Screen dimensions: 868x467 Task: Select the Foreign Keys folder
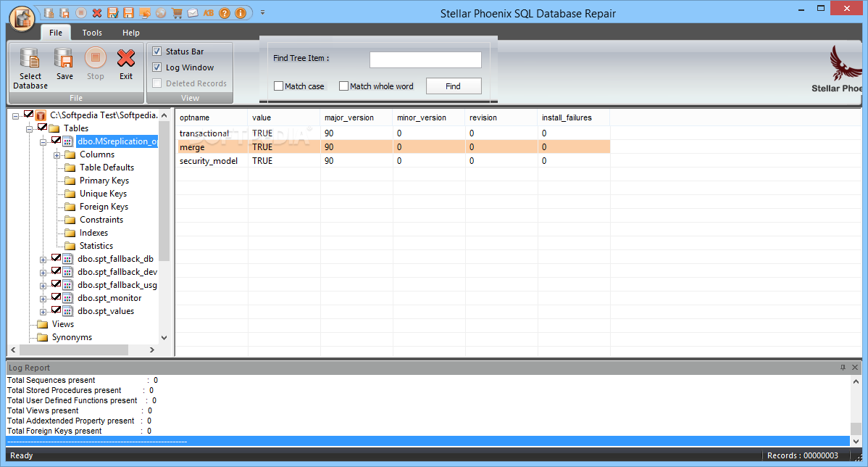coord(104,207)
